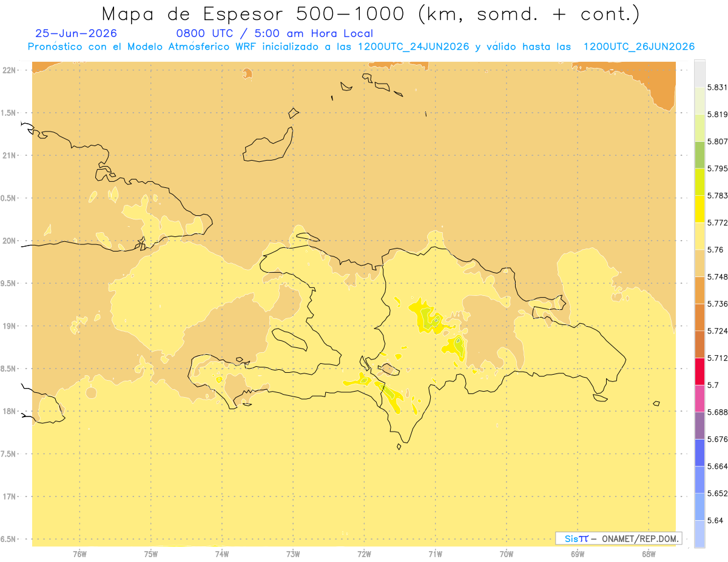Click the '17N' latitude label
728x562 pixels.
point(10,497)
